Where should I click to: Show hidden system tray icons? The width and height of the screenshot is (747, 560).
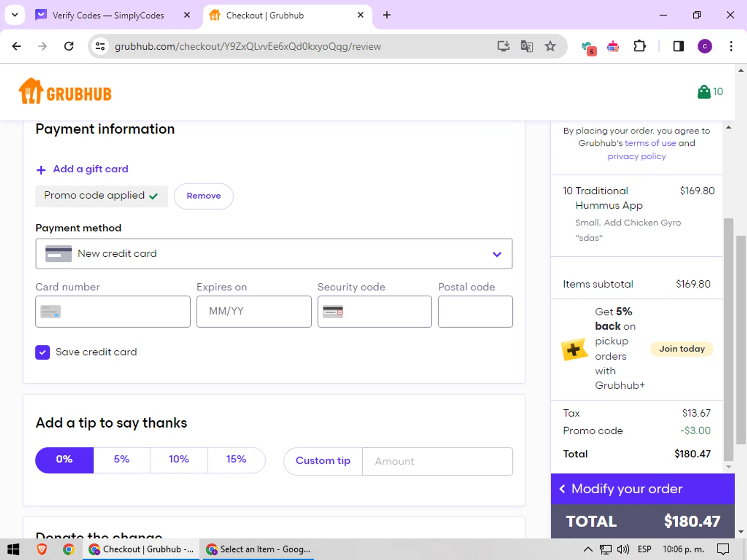588,549
